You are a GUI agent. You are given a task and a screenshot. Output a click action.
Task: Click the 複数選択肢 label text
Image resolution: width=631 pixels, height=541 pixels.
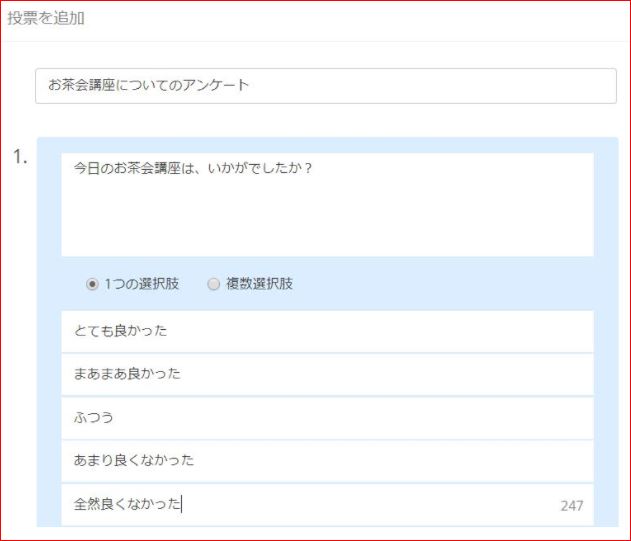pos(259,284)
